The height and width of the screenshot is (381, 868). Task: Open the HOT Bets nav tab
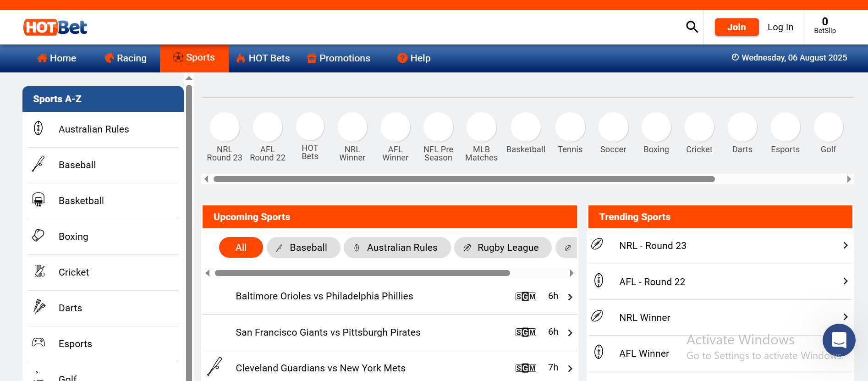[263, 58]
